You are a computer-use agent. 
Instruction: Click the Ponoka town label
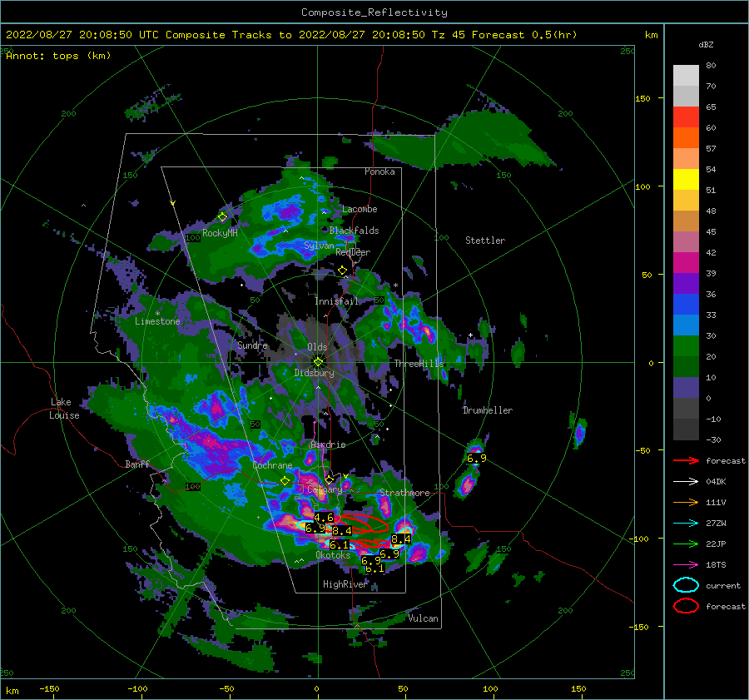pos(379,171)
